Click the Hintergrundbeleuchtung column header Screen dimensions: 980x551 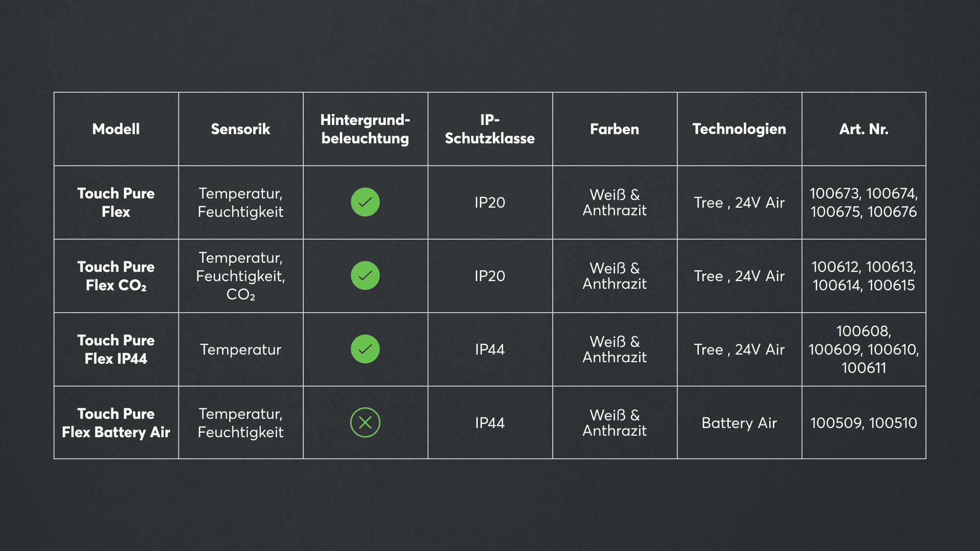tap(365, 129)
